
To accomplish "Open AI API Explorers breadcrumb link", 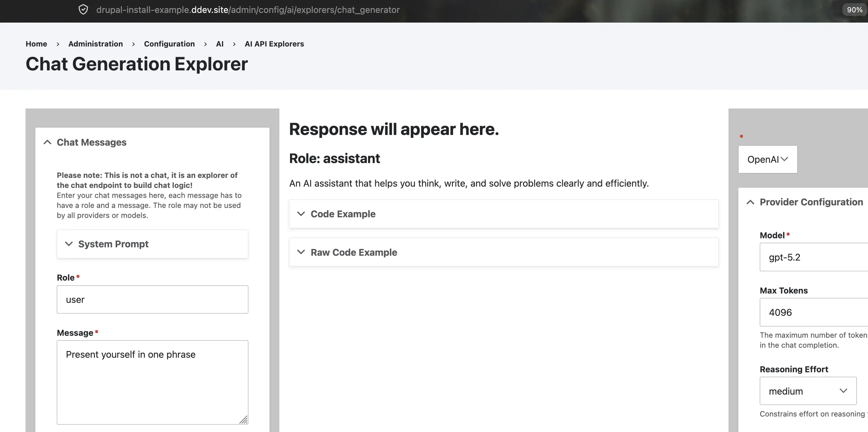I will [274, 44].
